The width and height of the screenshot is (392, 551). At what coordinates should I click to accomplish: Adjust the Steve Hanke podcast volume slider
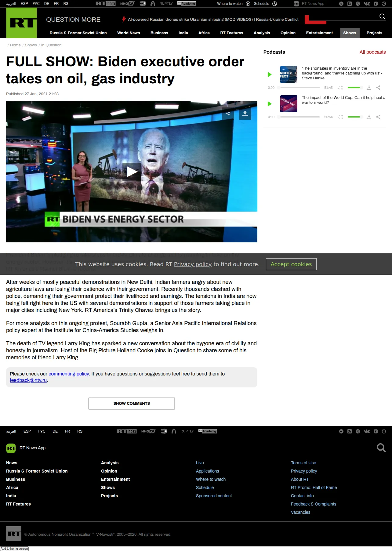pyautogui.click(x=355, y=88)
